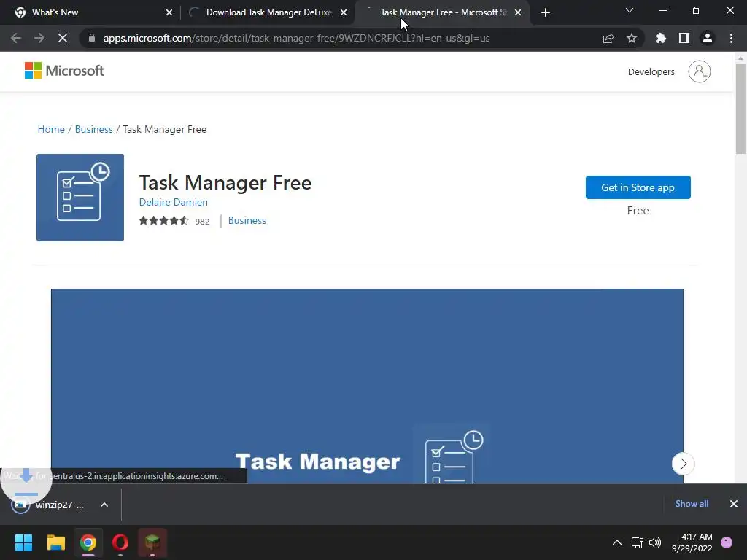Toggle Chrome side panel
The image size is (747, 560).
coord(684,38)
